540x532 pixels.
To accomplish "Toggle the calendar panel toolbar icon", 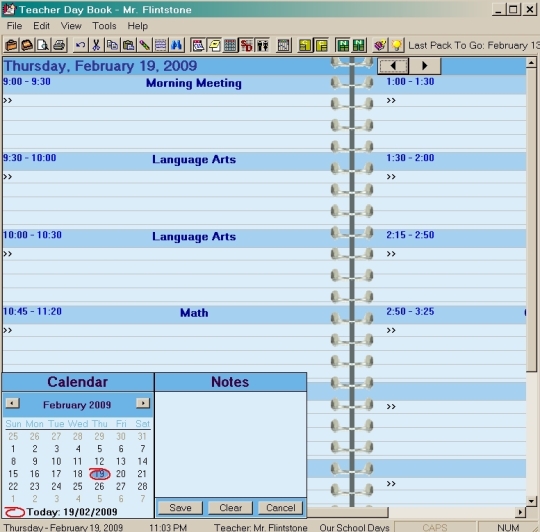I will [198, 45].
